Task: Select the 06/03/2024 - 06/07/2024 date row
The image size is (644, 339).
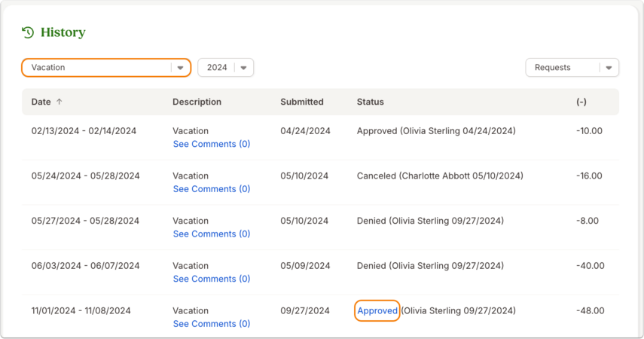Action: (320, 273)
